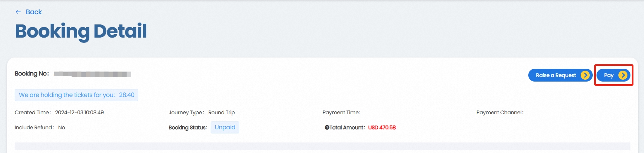Click the Pay button

[x=609, y=75]
